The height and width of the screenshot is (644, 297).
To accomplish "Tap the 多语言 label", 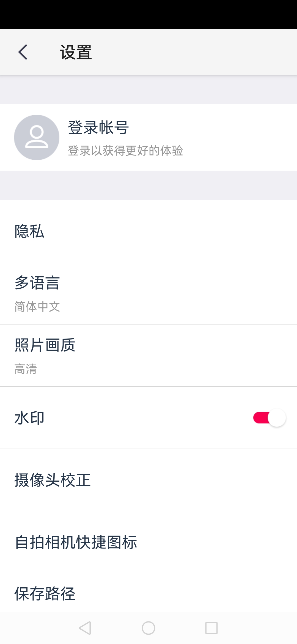I will 37,283.
